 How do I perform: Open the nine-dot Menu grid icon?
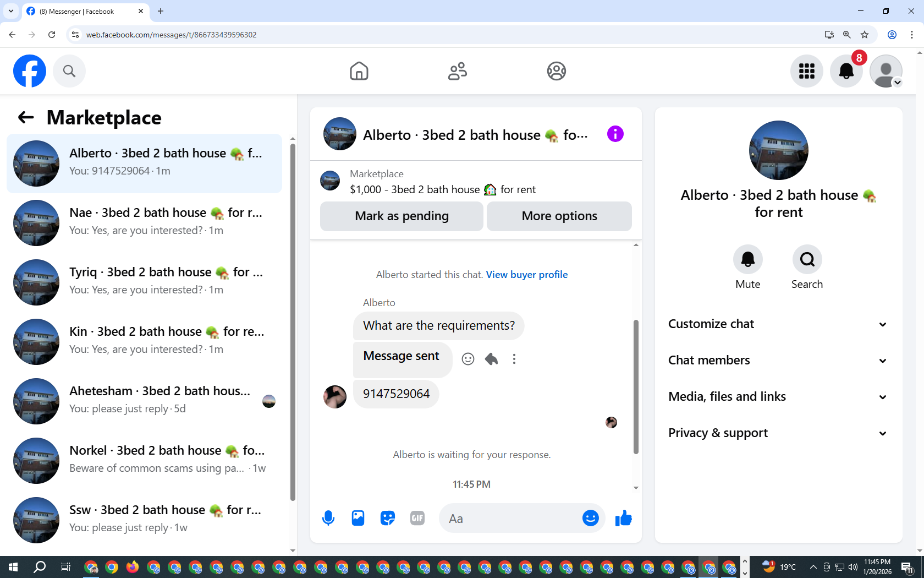coord(807,71)
